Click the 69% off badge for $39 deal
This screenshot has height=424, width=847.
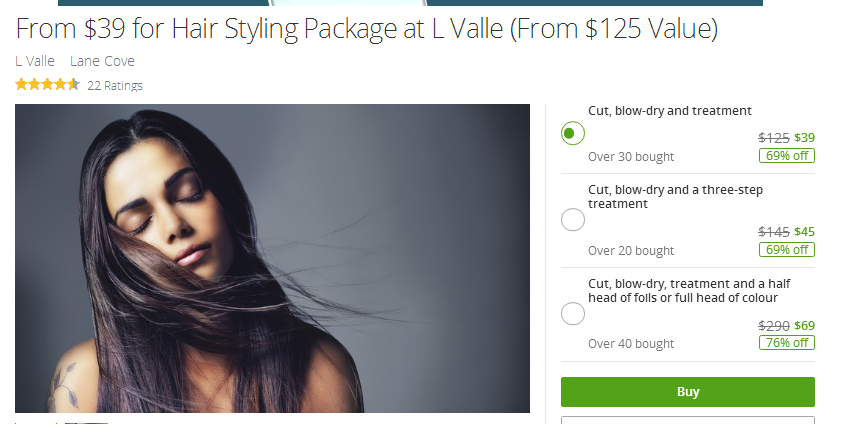point(786,156)
